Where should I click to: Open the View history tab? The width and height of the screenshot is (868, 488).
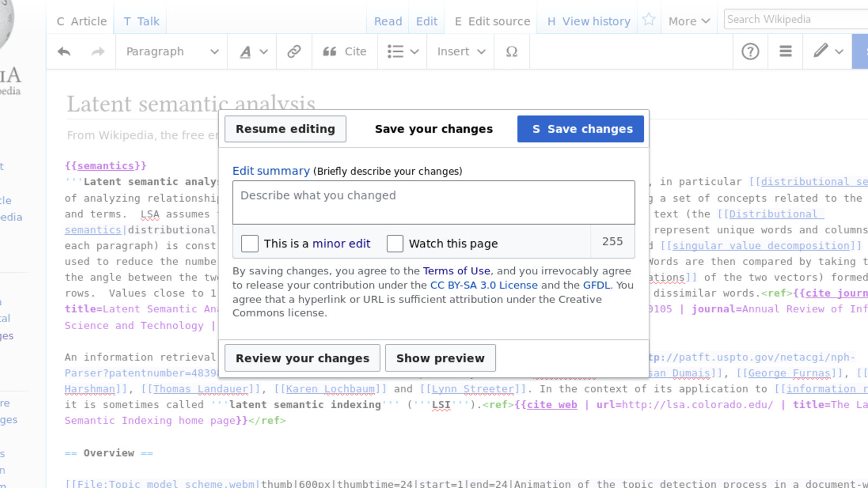[588, 21]
